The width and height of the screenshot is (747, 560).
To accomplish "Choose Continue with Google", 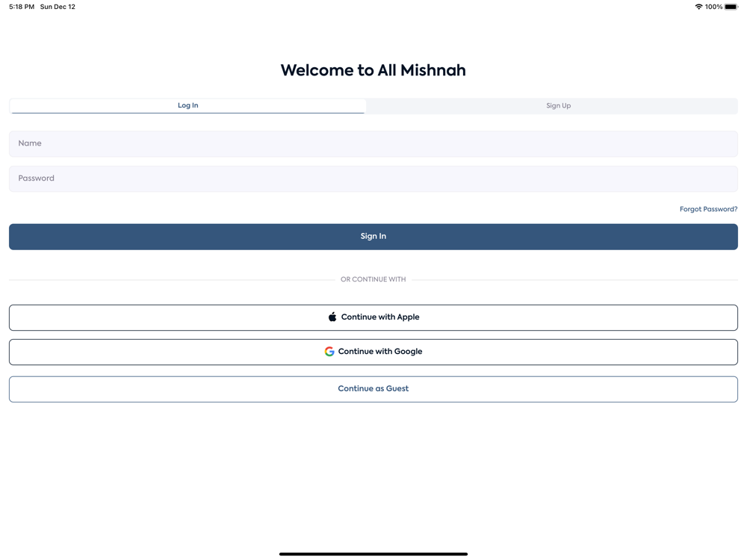I will (x=373, y=352).
